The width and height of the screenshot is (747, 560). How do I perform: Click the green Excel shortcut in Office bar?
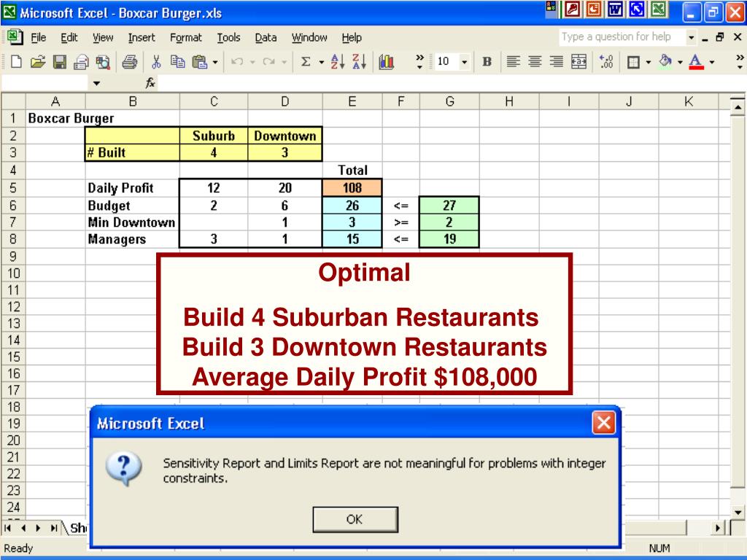click(x=659, y=9)
